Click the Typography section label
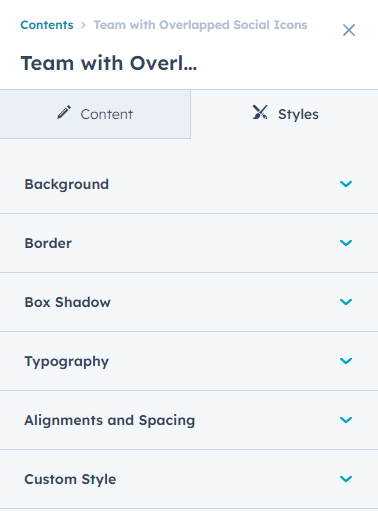Screen dimensions: 378x511 (67, 362)
